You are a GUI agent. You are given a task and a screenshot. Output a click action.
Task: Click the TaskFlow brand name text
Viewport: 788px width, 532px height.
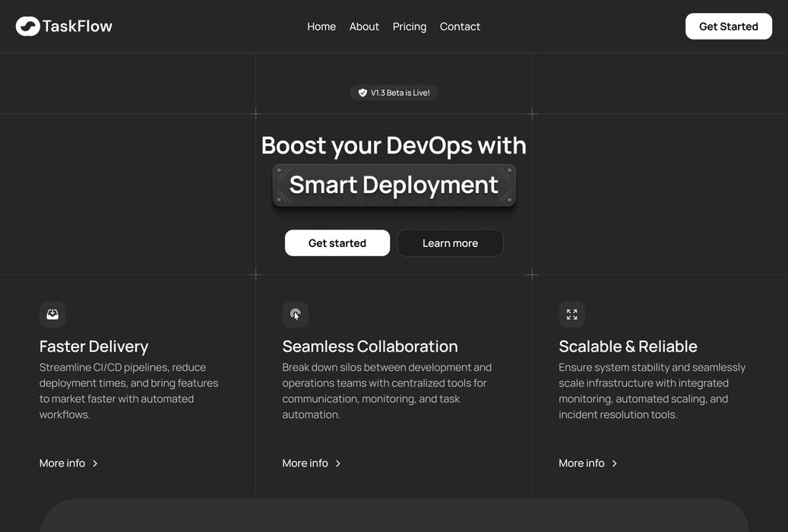pos(78,27)
